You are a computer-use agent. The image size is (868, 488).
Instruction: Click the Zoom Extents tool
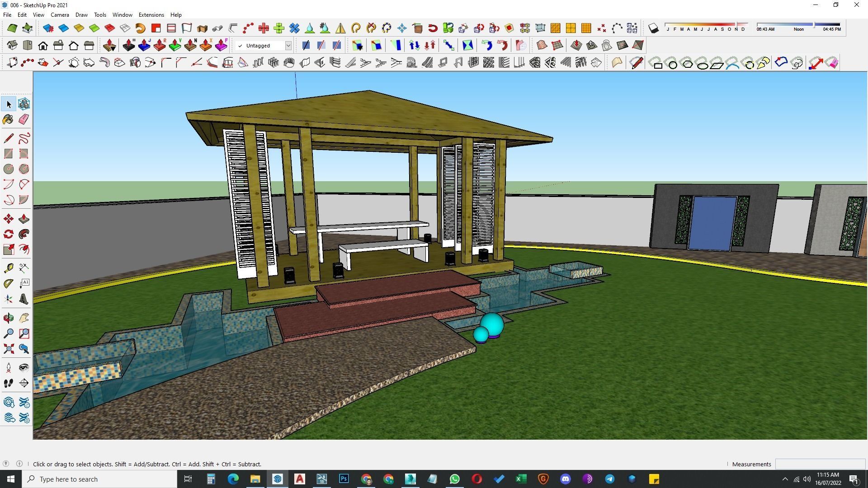coord(8,349)
